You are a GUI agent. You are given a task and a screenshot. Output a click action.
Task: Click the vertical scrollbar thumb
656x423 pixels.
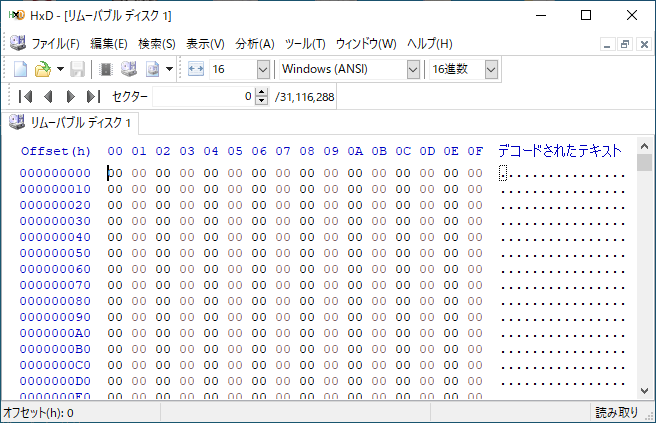tap(644, 162)
